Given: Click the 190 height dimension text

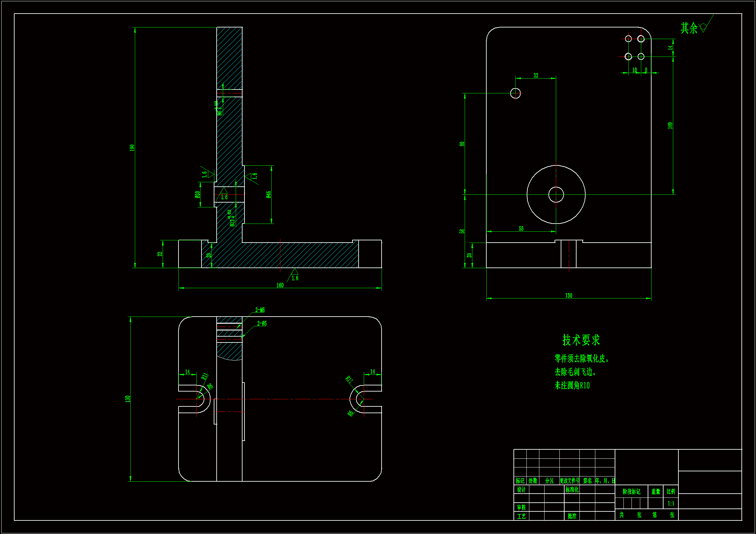Looking at the screenshot, I should coord(132,147).
